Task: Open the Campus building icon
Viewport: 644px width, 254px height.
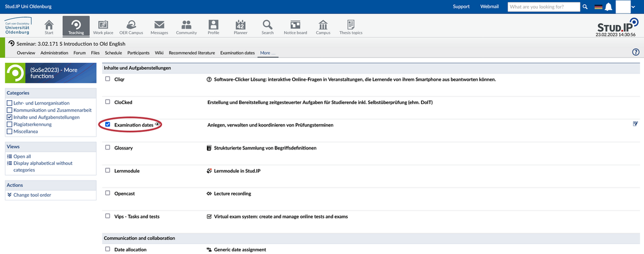Action: point(323,25)
